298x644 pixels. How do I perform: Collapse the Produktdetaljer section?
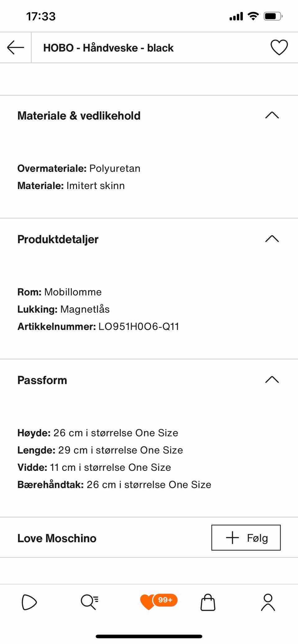tap(272, 239)
